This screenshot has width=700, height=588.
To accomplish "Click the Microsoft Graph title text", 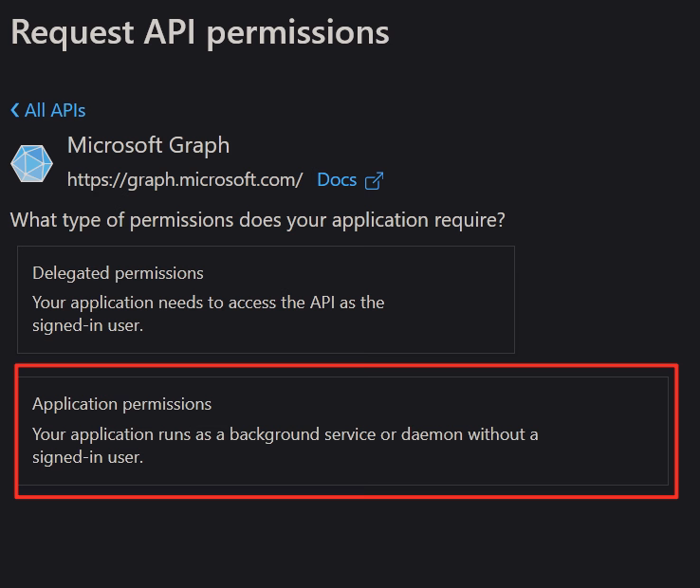I will pos(148,145).
